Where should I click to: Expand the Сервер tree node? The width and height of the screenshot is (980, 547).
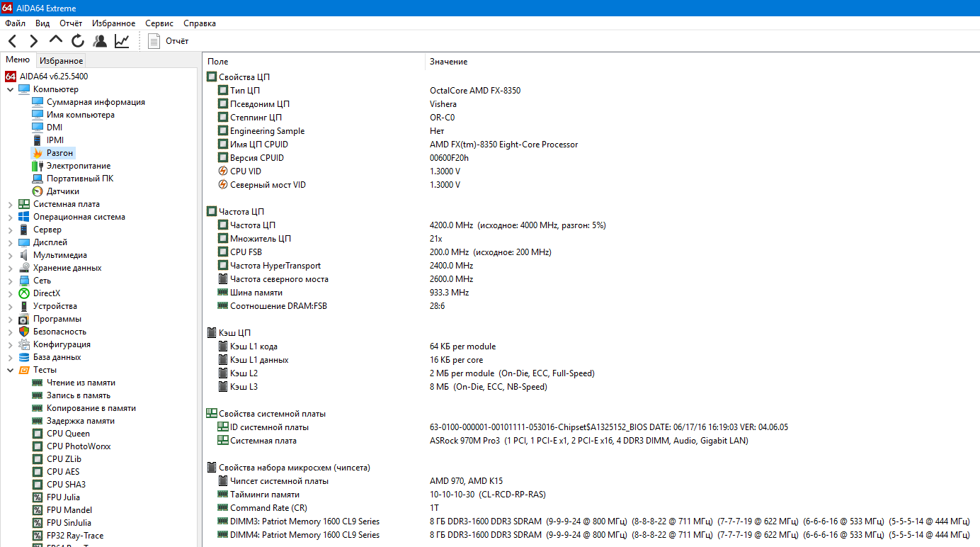[10, 230]
